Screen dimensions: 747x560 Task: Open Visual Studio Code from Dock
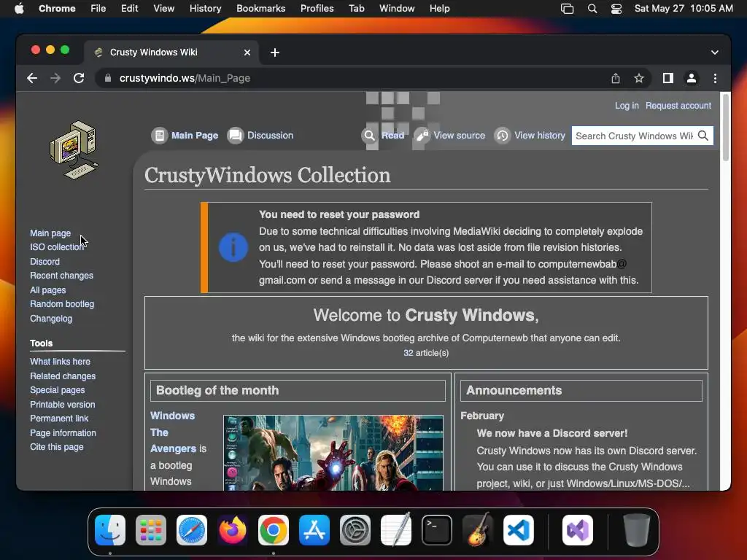click(519, 530)
